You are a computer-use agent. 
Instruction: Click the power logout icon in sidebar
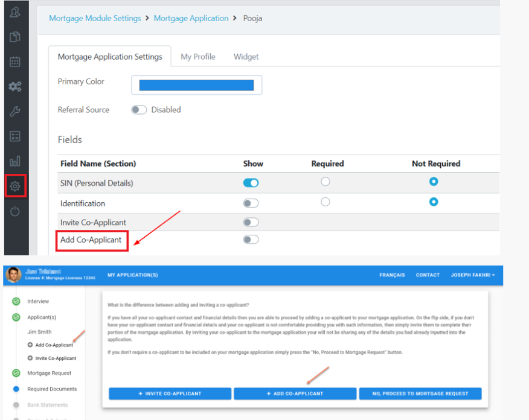15,211
